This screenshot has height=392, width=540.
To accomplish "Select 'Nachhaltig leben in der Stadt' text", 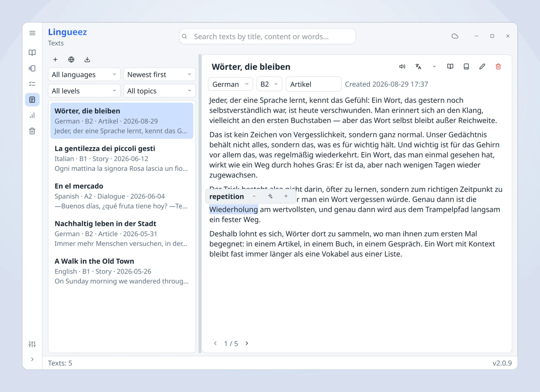I will (x=122, y=233).
